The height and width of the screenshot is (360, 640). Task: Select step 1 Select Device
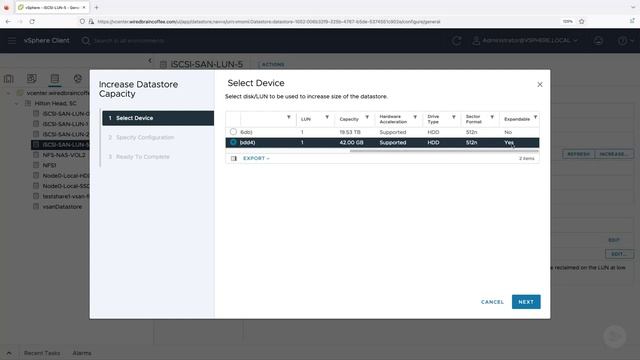tap(158, 118)
